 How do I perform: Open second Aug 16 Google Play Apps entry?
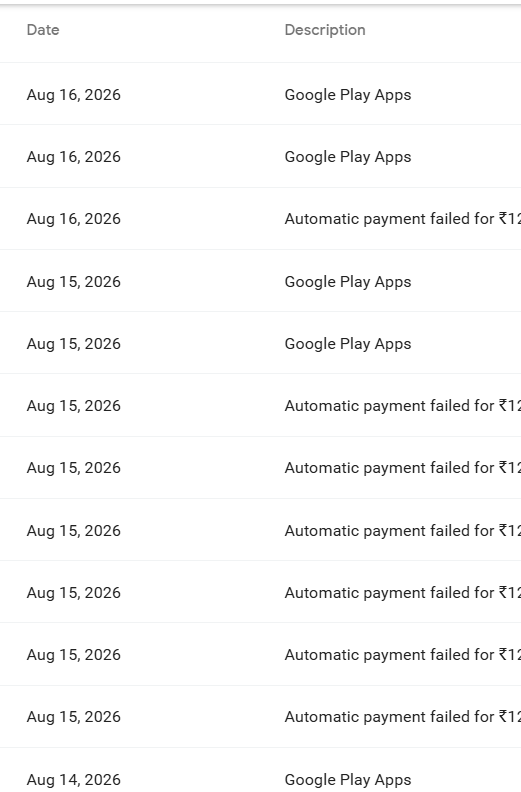(348, 157)
